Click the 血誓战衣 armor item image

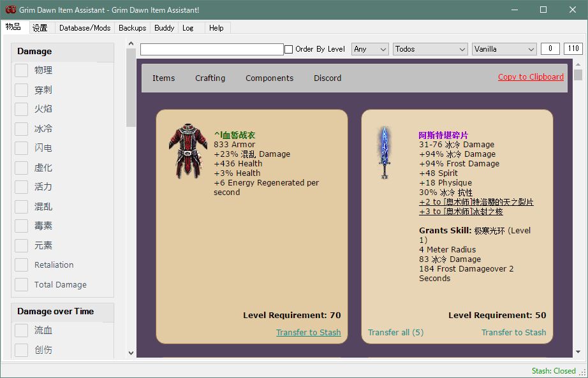[188, 151]
